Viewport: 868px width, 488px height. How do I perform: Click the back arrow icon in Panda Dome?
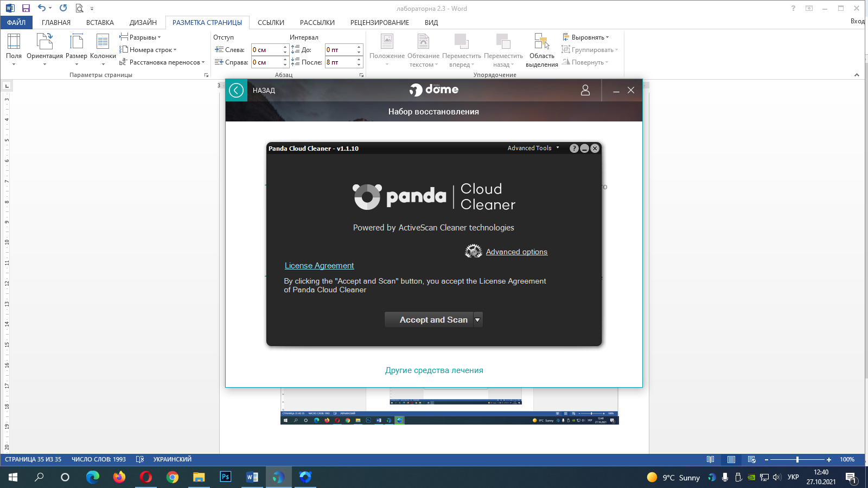pos(237,90)
